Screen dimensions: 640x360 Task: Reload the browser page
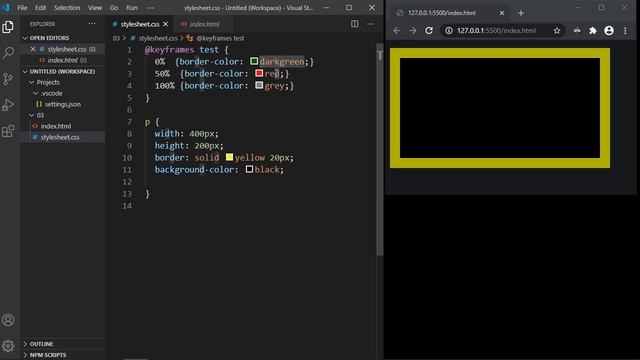[429, 31]
